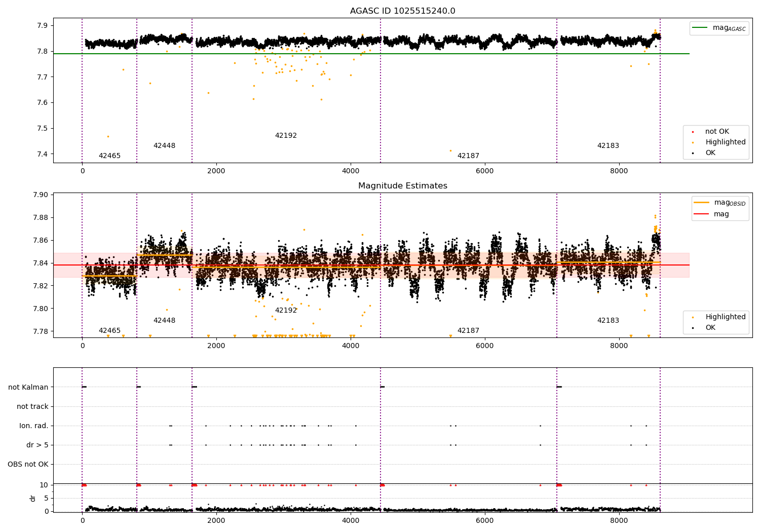Image resolution: width=760 pixels, height=532 pixels.
Task: Click y-axis tick 10 on the dr panel
Action: pyautogui.click(x=44, y=485)
